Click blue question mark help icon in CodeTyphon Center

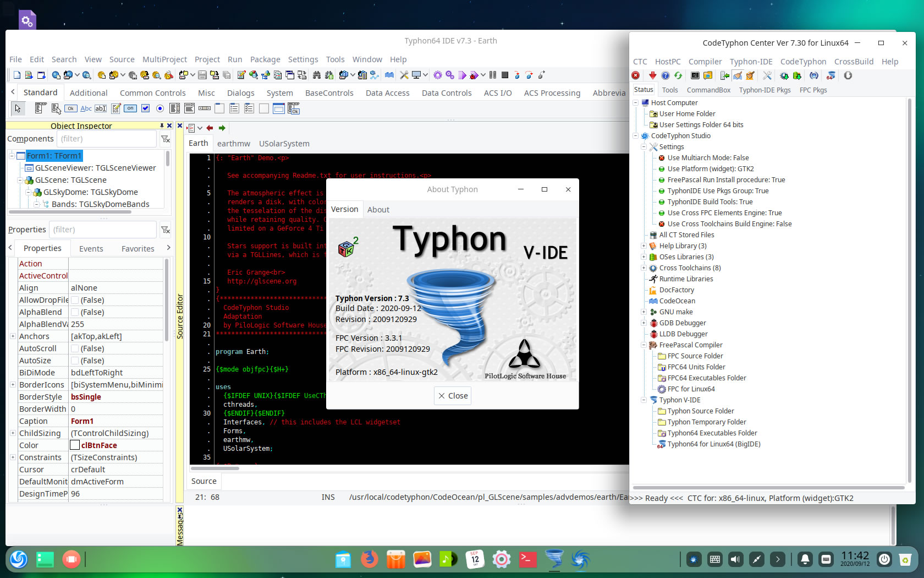(x=665, y=75)
